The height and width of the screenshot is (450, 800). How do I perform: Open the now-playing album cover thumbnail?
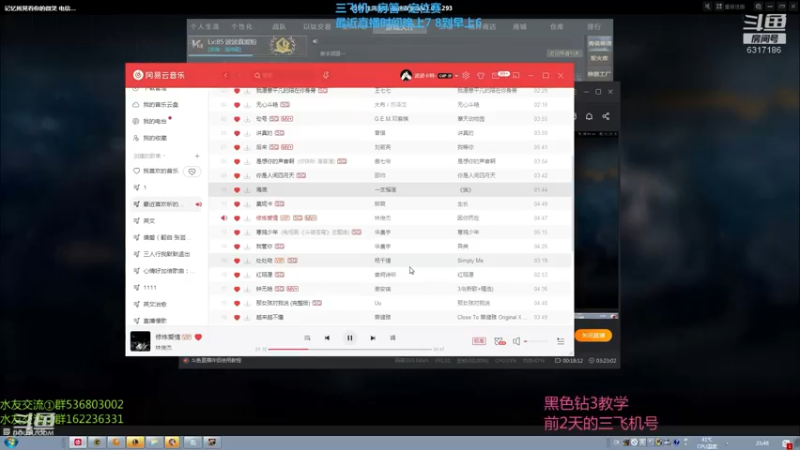pyautogui.click(x=140, y=341)
